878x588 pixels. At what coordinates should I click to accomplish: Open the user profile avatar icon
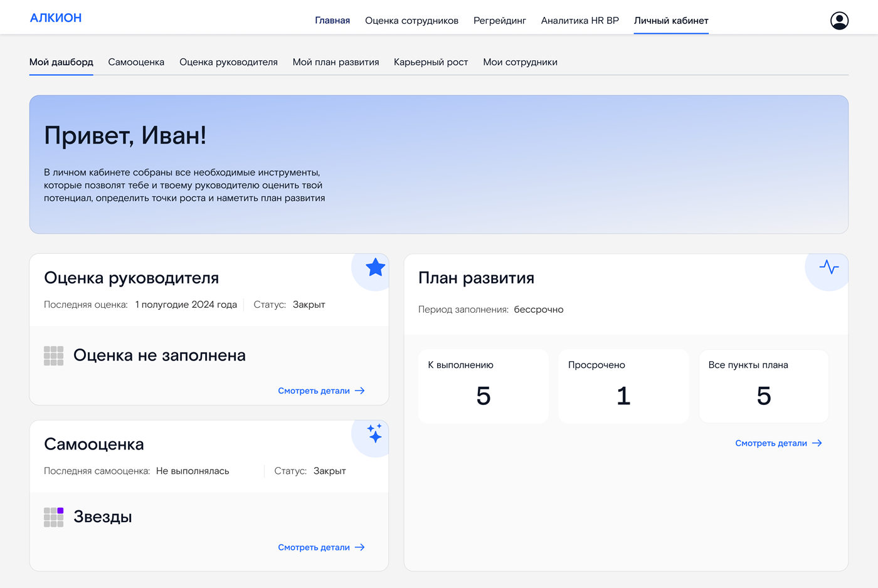coord(839,20)
